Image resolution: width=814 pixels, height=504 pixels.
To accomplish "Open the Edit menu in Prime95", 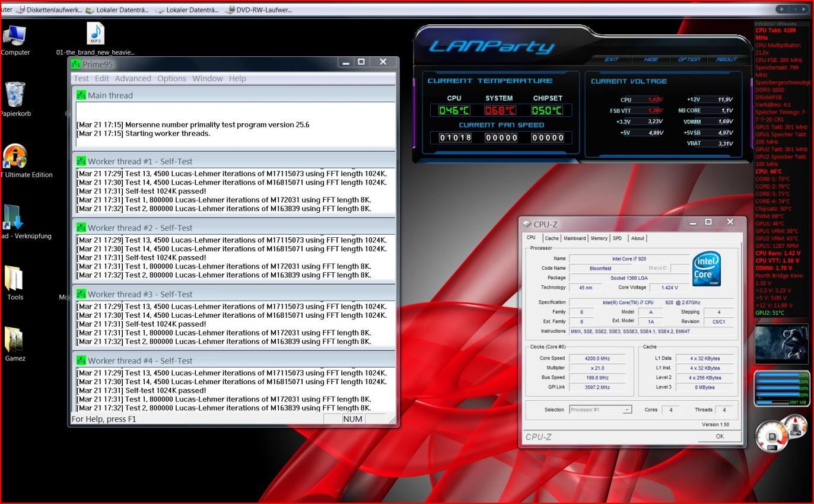I will point(102,78).
